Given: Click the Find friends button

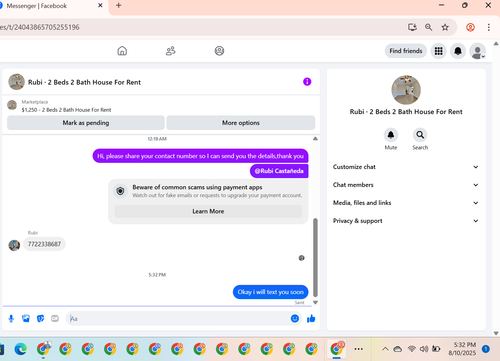Looking at the screenshot, I should [406, 51].
